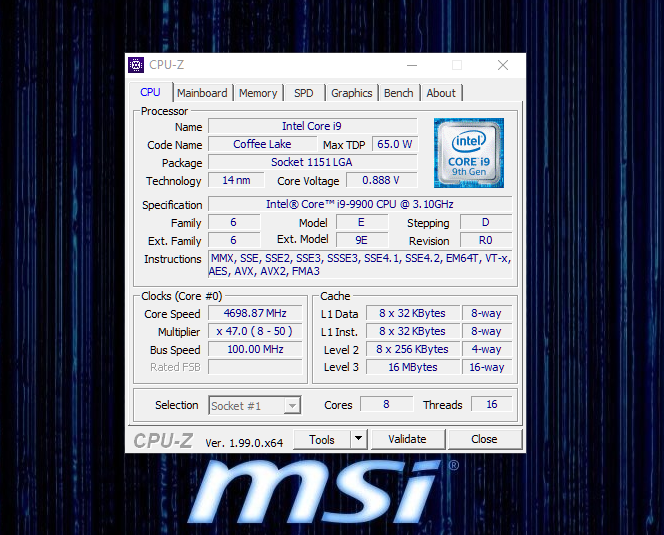Click the Technology value '14 nm'

(236, 180)
